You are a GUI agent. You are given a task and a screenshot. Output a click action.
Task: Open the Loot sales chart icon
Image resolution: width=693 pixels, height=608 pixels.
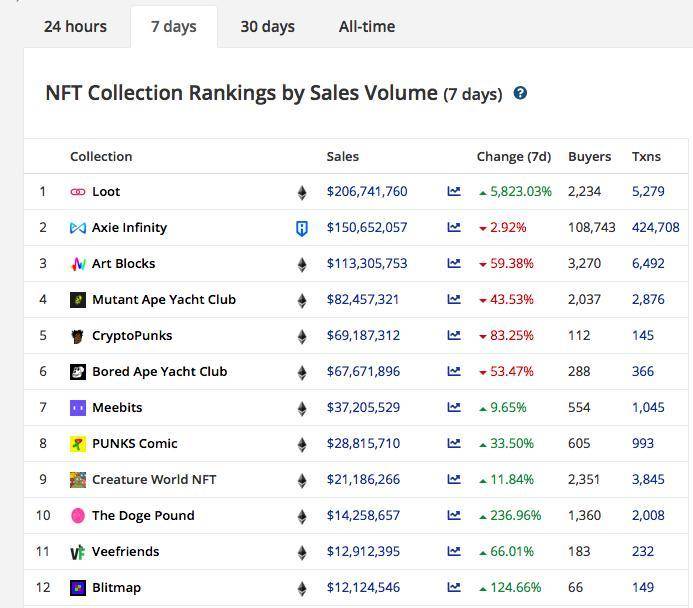[454, 192]
